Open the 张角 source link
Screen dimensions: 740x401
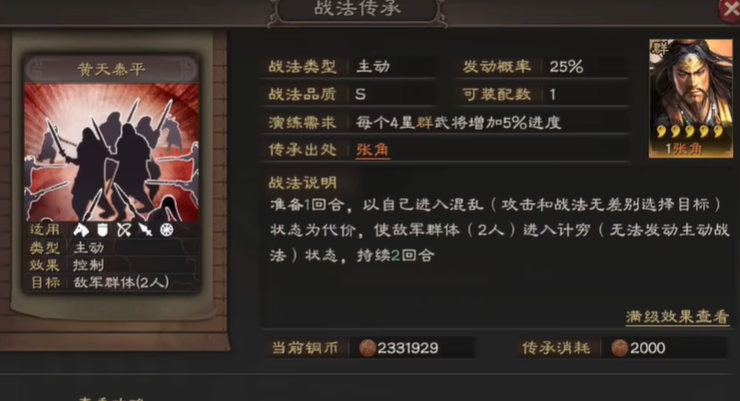click(x=372, y=150)
